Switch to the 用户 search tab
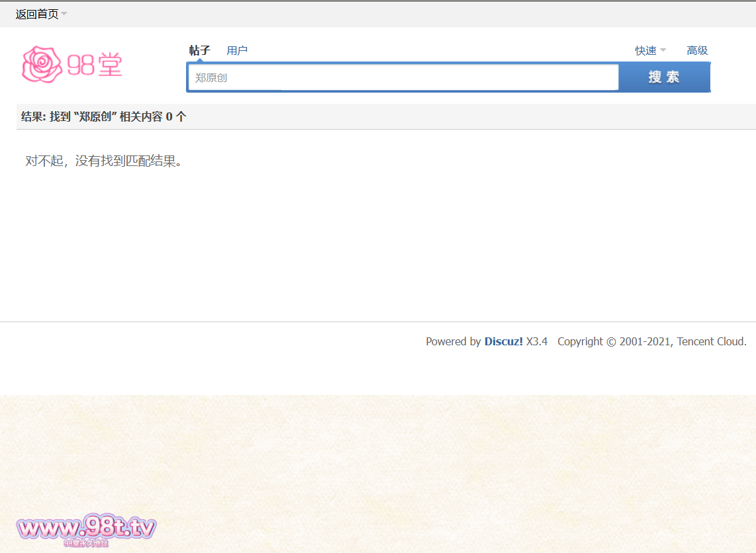The height and width of the screenshot is (553, 756). point(237,50)
